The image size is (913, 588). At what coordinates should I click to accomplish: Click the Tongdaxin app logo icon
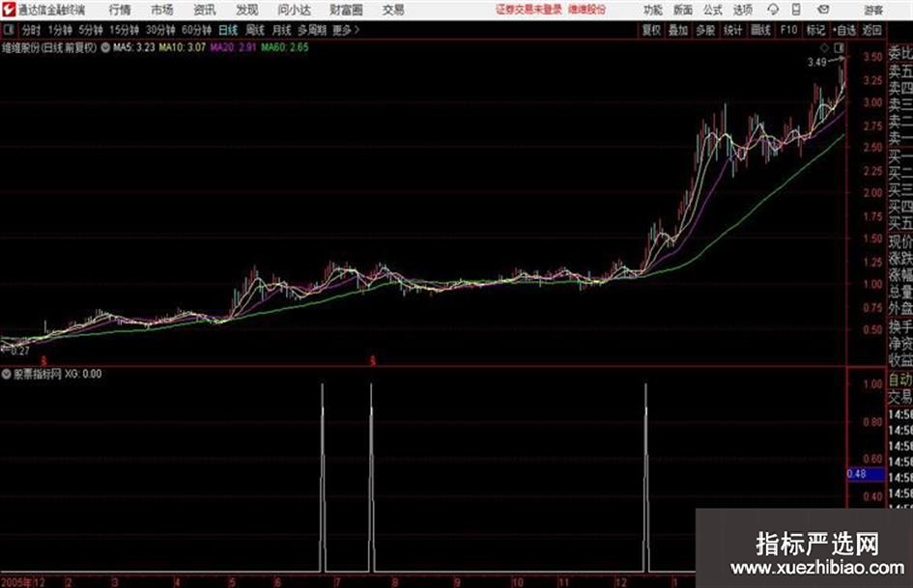pos(8,10)
